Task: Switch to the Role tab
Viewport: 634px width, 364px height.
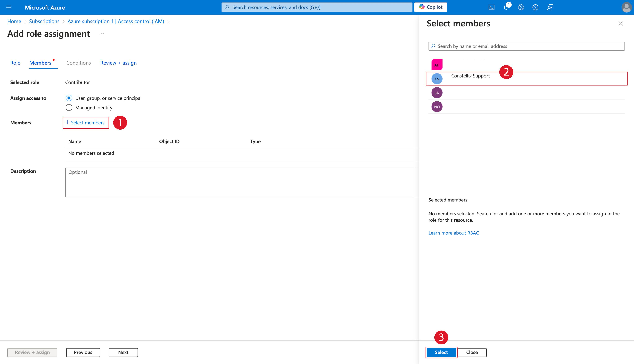Action: pos(15,63)
